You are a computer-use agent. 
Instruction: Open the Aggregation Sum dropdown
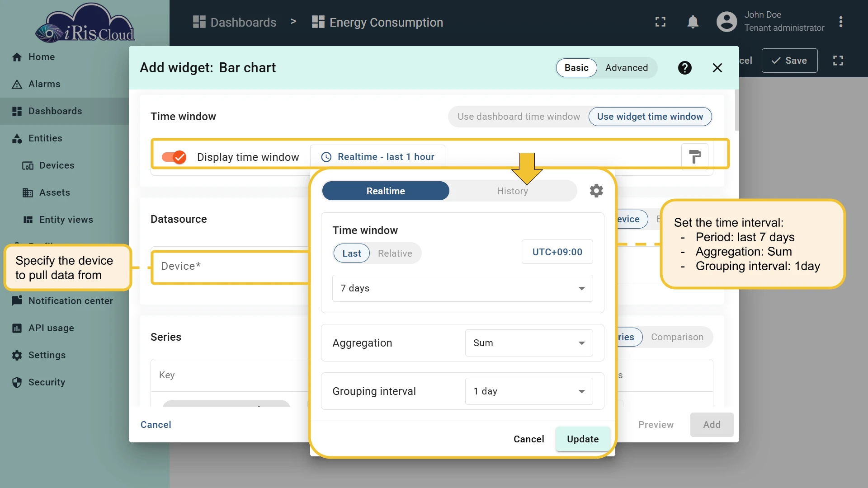point(528,343)
